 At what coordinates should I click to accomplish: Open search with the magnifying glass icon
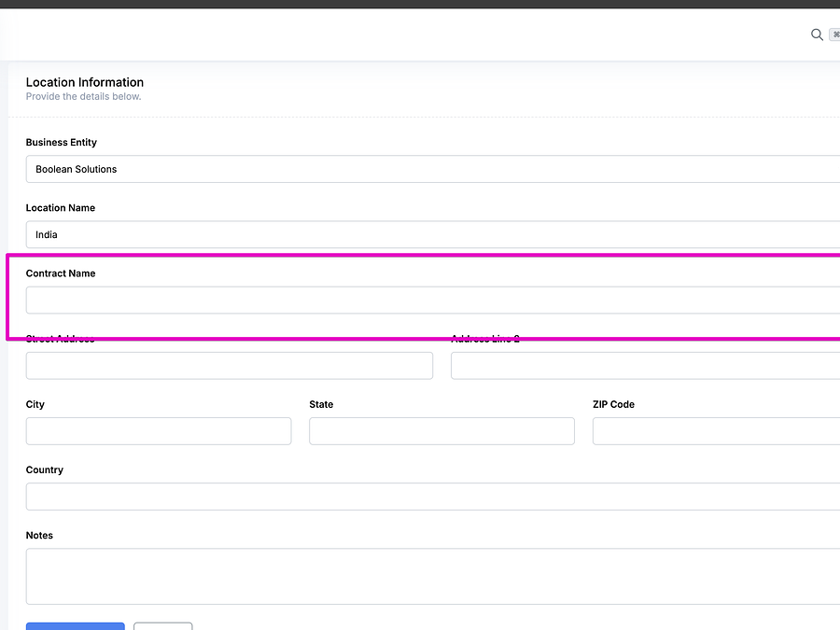point(817,35)
